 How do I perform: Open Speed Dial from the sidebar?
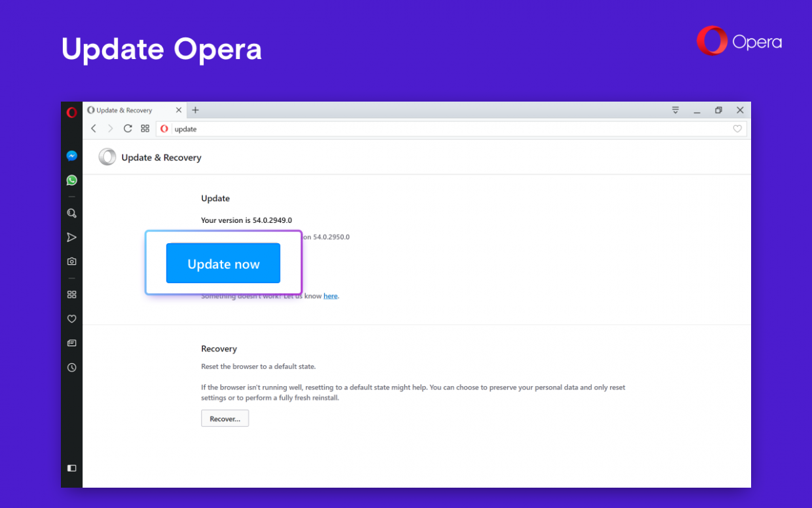tap(71, 294)
